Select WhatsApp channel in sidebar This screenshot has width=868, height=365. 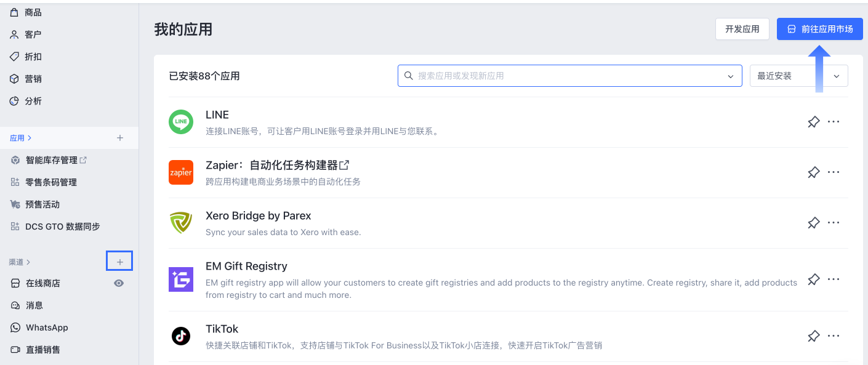[47, 327]
